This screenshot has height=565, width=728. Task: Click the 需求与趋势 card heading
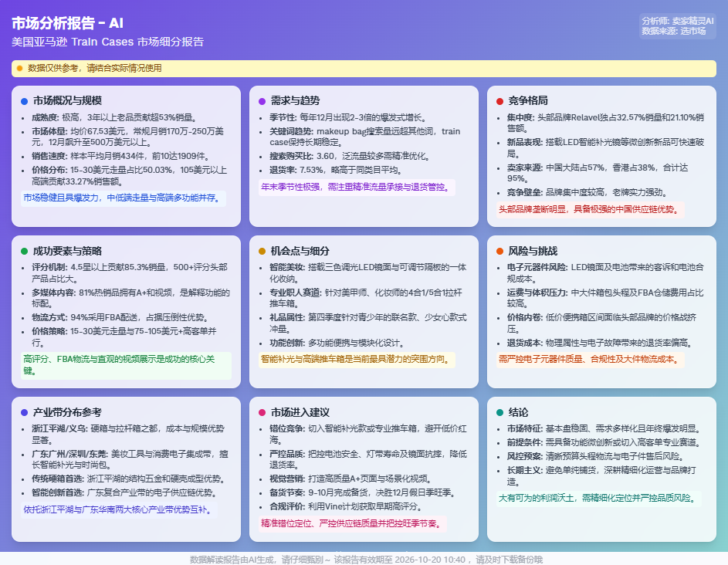click(x=295, y=101)
